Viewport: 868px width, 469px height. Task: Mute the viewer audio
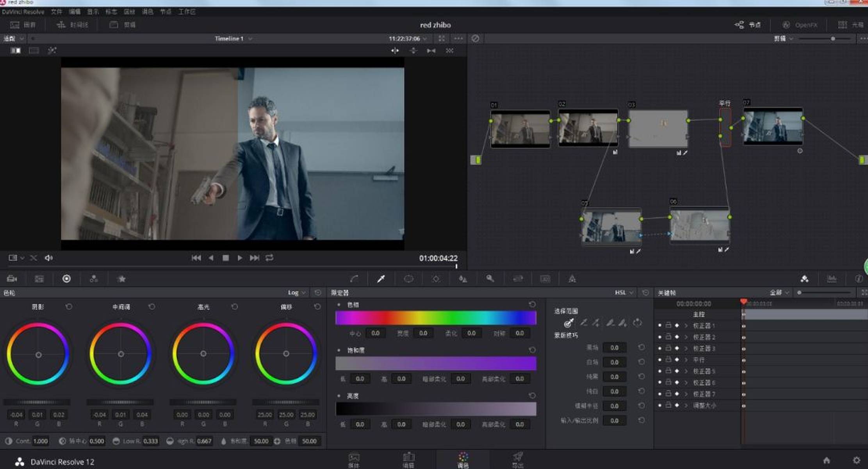pos(49,258)
